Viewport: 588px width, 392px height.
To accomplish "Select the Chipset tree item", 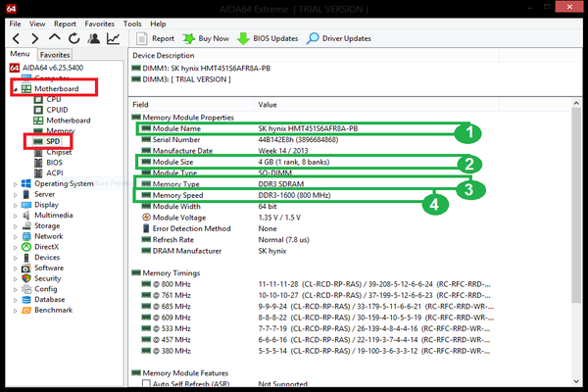I will pyautogui.click(x=59, y=152).
